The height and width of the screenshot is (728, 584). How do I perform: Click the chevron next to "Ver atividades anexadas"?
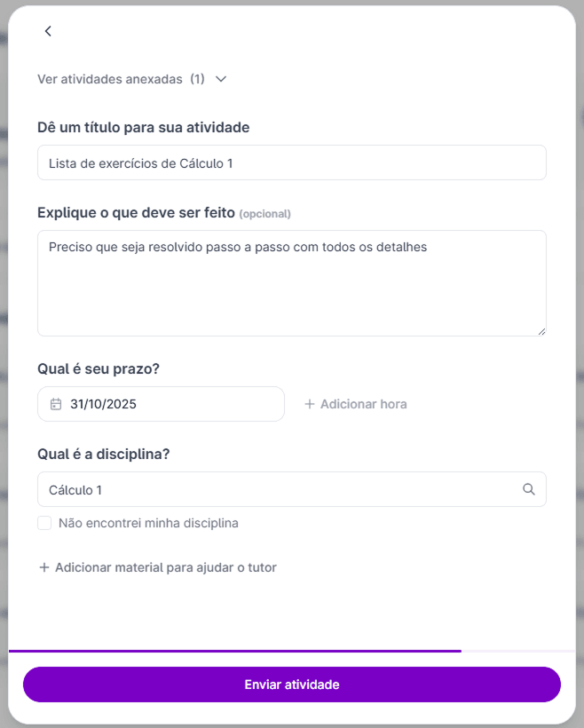click(x=220, y=79)
